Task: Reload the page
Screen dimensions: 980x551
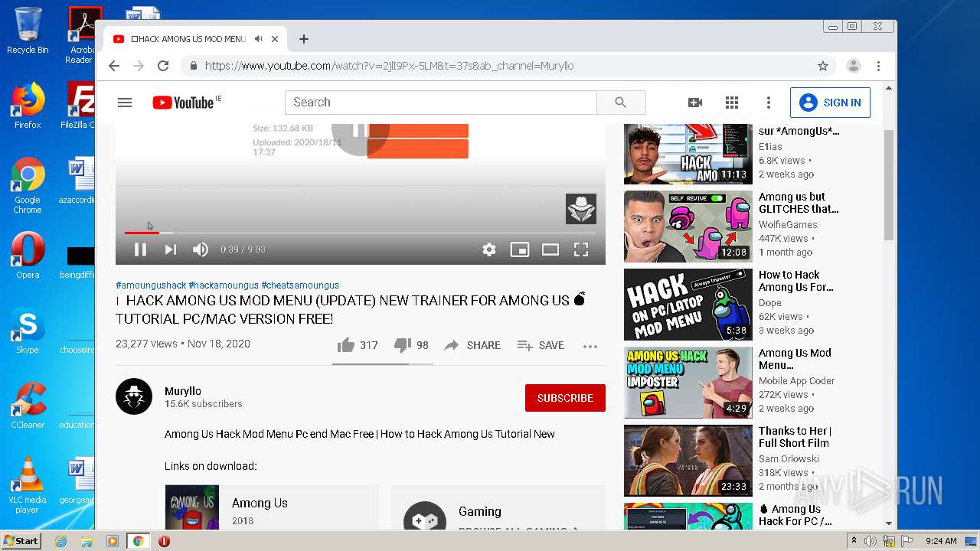Action: 163,66
